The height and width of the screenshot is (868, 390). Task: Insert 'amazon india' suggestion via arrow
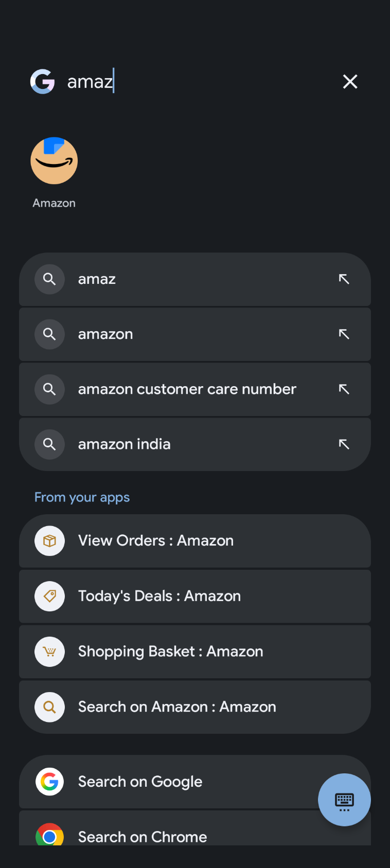click(344, 444)
